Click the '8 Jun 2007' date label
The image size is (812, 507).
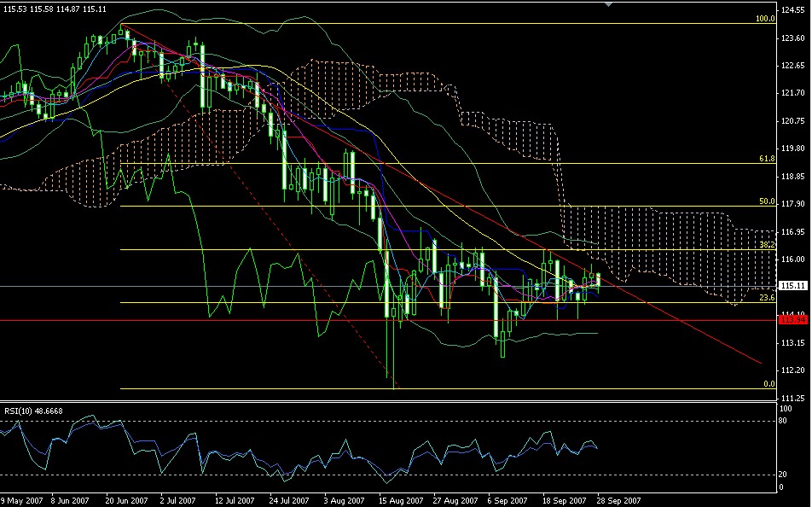[70, 501]
